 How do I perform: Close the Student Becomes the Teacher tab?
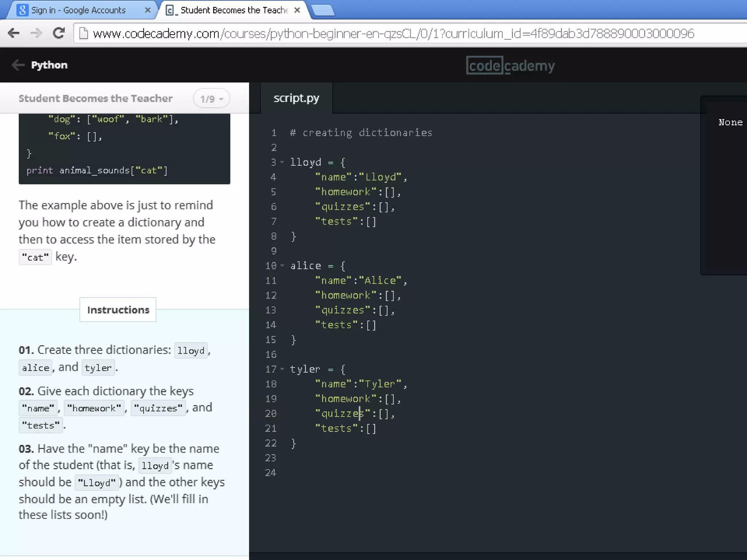click(297, 10)
